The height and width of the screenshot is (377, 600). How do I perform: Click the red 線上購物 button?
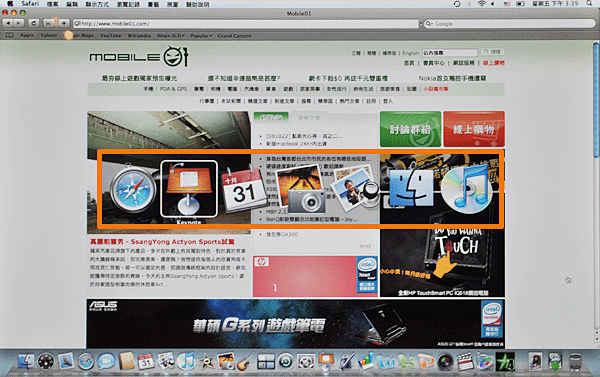474,129
